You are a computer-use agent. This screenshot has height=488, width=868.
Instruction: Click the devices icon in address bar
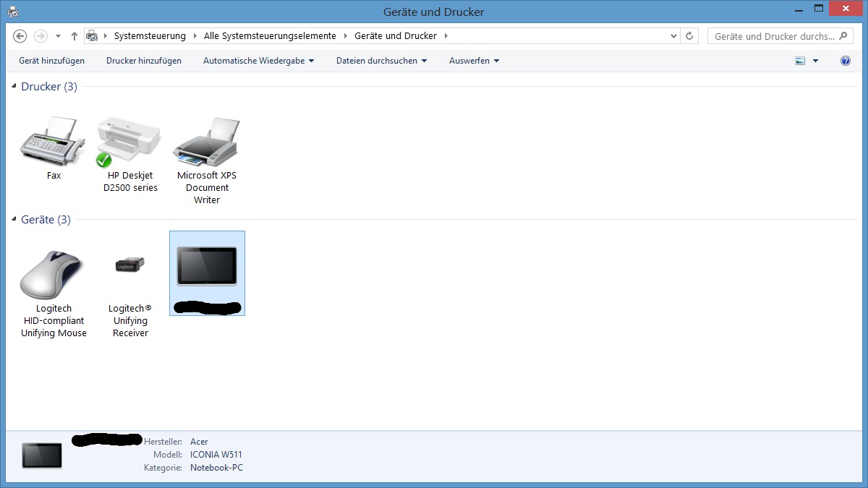[92, 36]
